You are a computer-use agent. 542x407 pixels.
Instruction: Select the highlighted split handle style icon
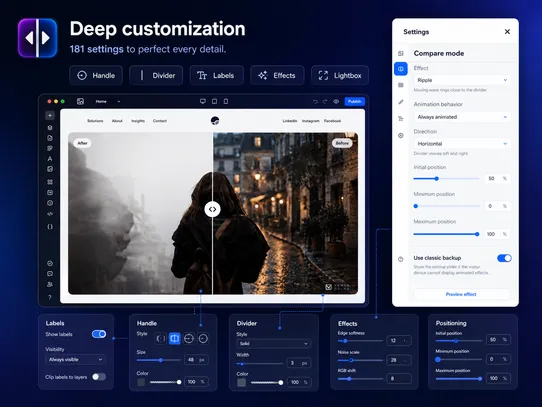coord(175,339)
